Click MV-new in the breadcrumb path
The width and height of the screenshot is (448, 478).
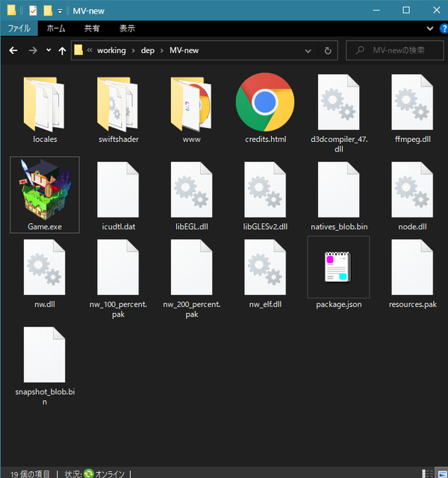(184, 50)
